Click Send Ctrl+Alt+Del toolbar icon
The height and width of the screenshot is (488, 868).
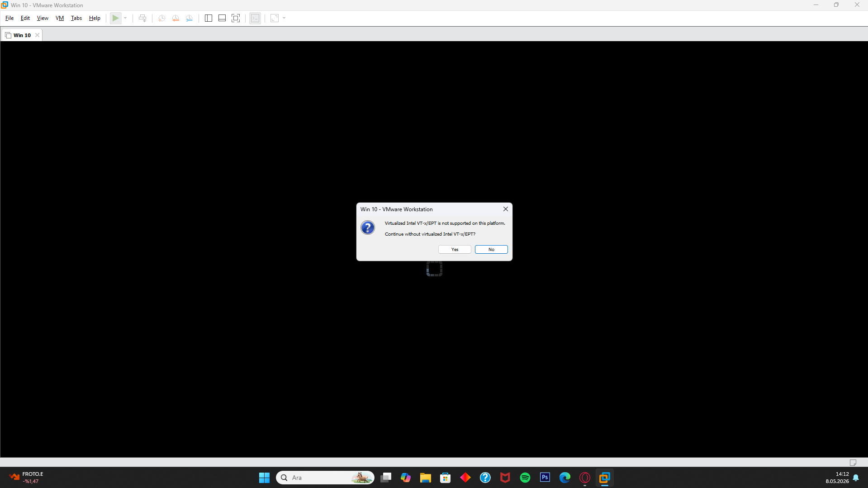coord(142,18)
